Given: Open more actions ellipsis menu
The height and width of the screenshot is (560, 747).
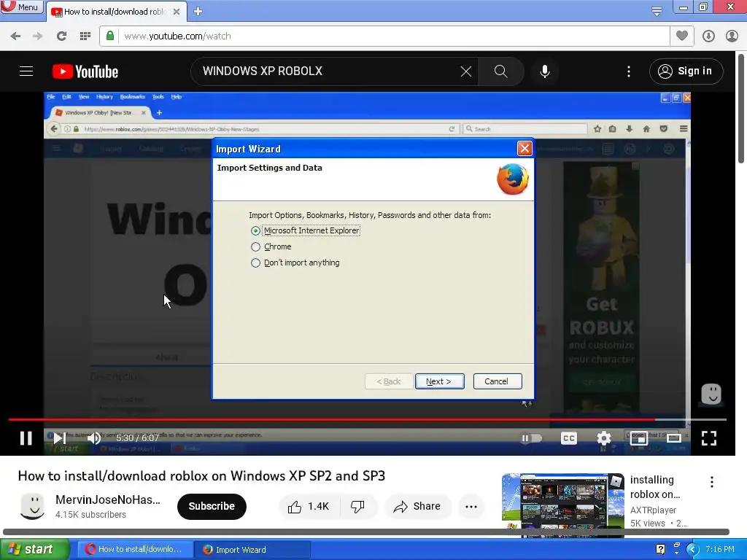Looking at the screenshot, I should point(471,507).
